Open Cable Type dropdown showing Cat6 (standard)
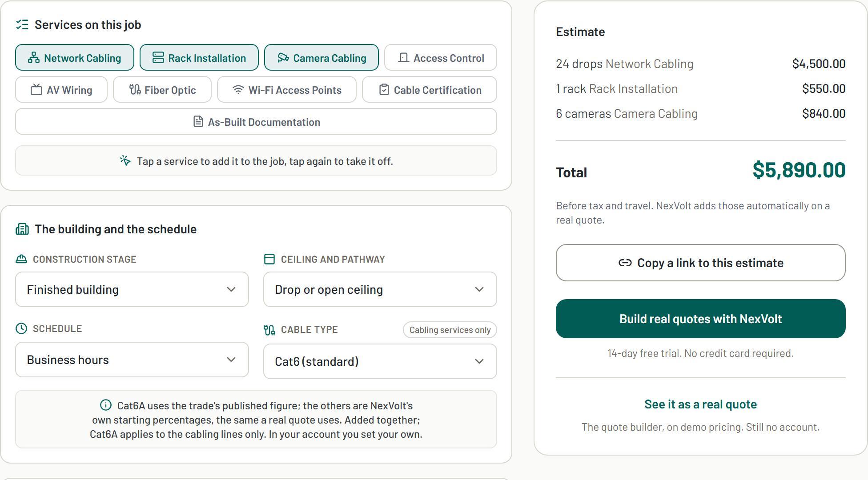 coord(380,361)
